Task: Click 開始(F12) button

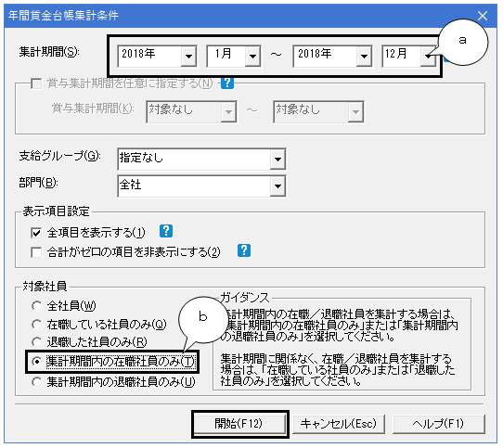Action: [239, 424]
